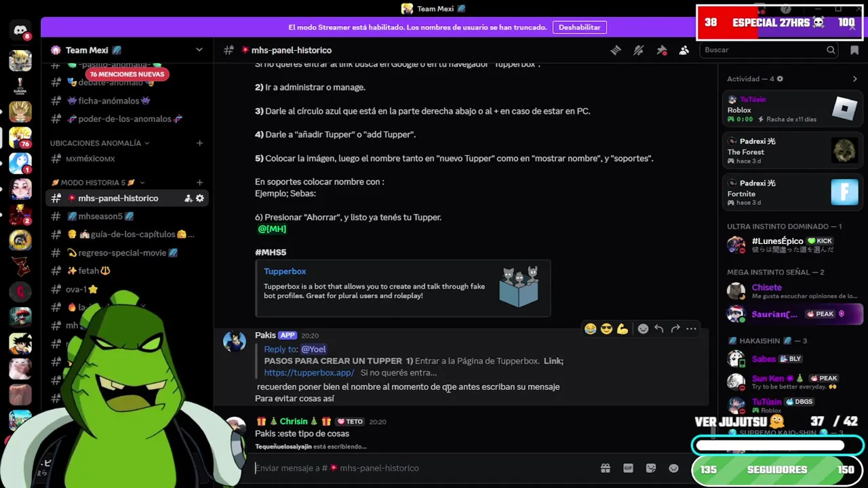Image resolution: width=868 pixels, height=488 pixels.
Task: Open the gift icon in message bar
Action: tap(606, 468)
